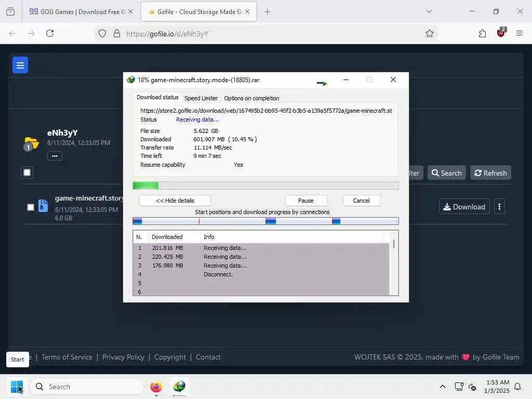
Task: Click the muted volume tray icon
Action: (472, 387)
